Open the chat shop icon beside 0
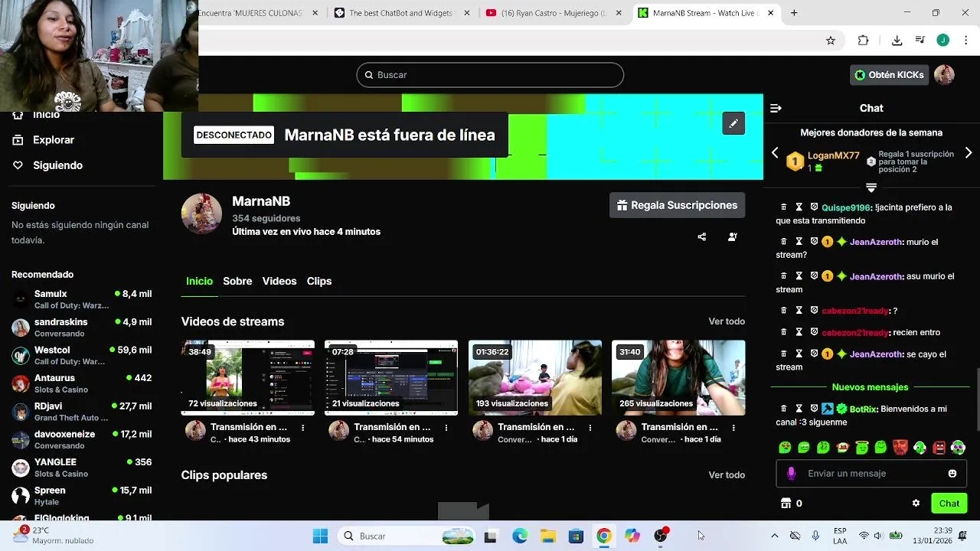This screenshot has height=551, width=980. (x=786, y=504)
